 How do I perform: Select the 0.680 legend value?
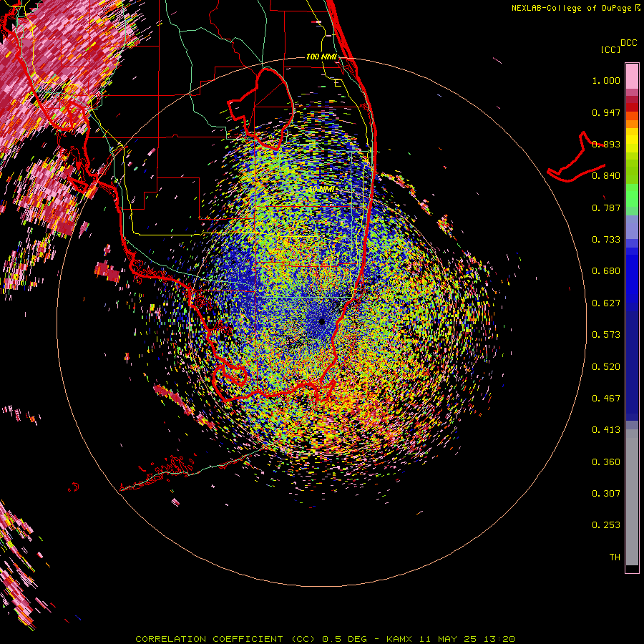(x=606, y=271)
